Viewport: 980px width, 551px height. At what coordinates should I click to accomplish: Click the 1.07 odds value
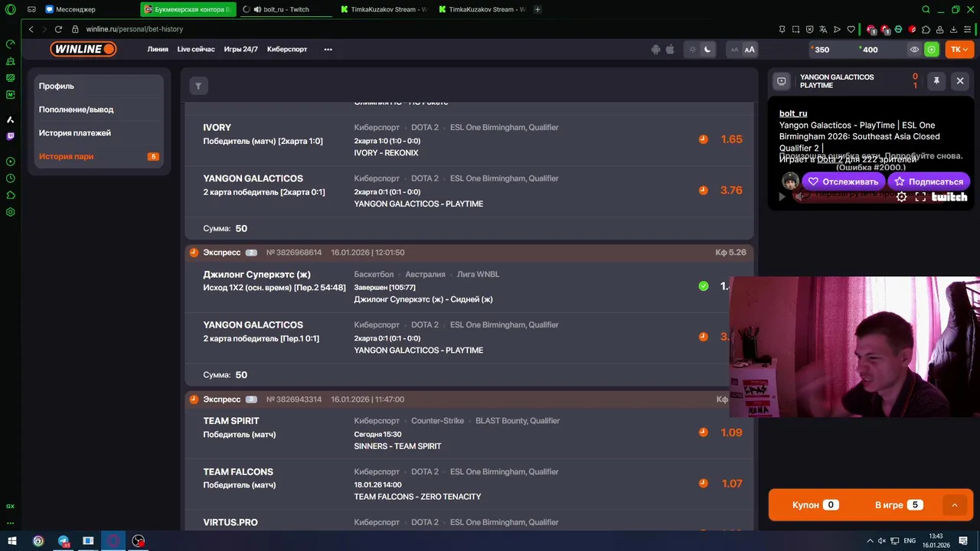coord(731,484)
